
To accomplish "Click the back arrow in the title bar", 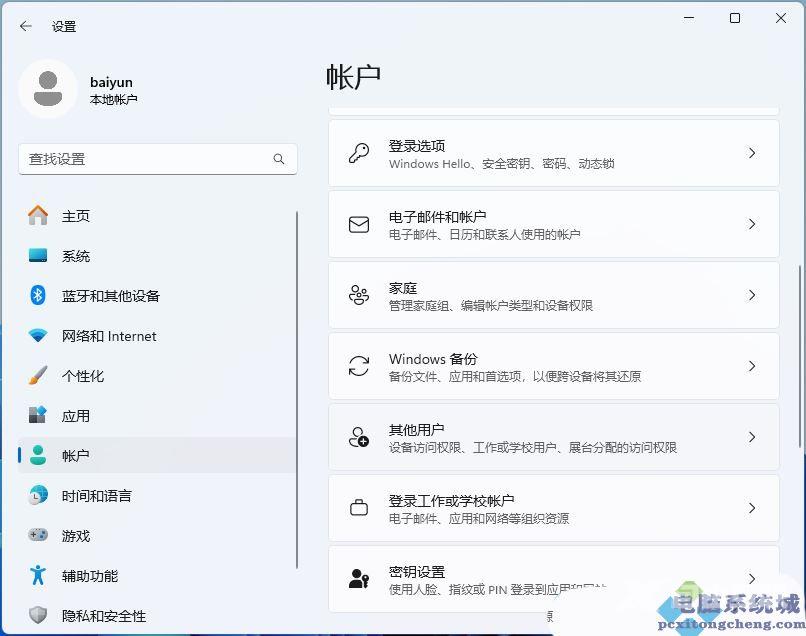I will click(26, 27).
